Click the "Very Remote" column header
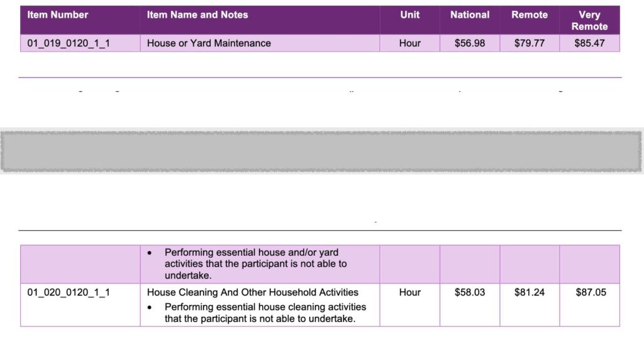The height and width of the screenshot is (337, 644). pyautogui.click(x=589, y=20)
